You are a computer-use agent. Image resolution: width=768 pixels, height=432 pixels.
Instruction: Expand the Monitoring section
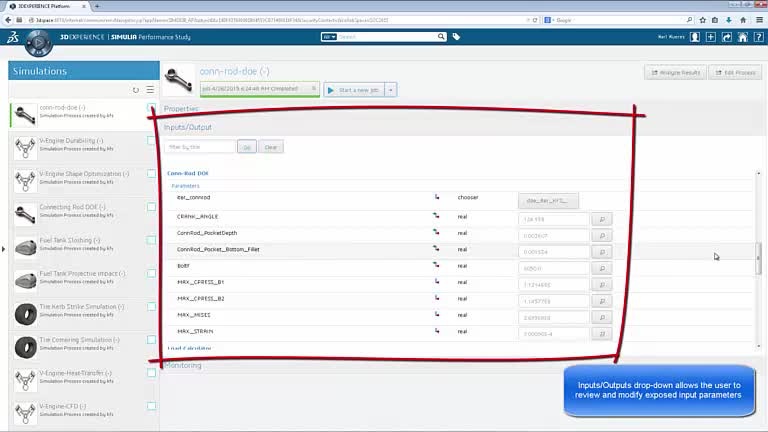tap(183, 365)
